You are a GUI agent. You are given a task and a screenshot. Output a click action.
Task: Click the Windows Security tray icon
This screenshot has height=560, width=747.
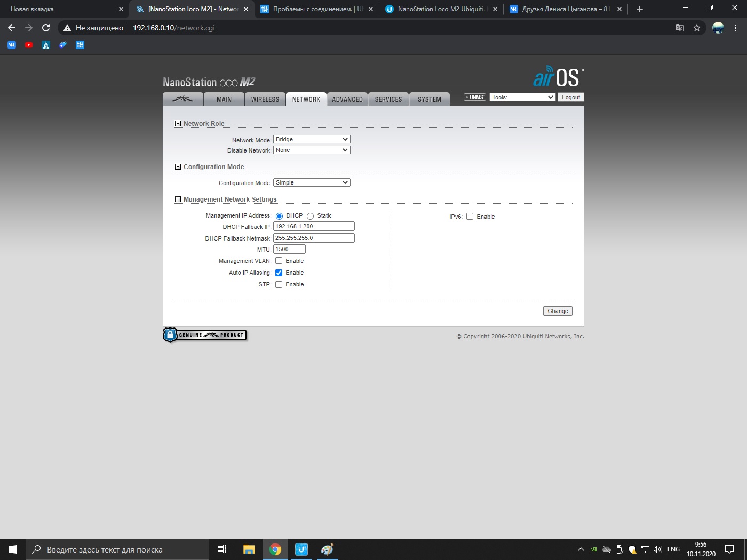point(632,549)
